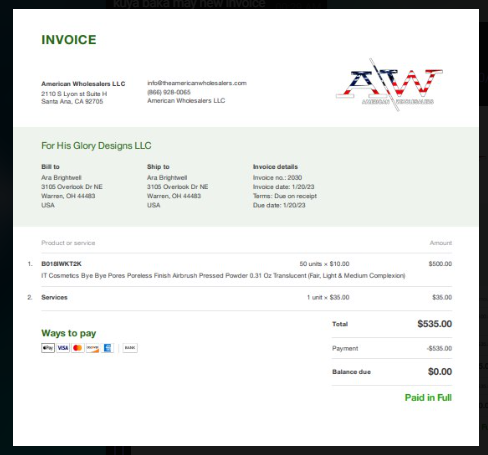Click the INVOICE heading

(69, 40)
